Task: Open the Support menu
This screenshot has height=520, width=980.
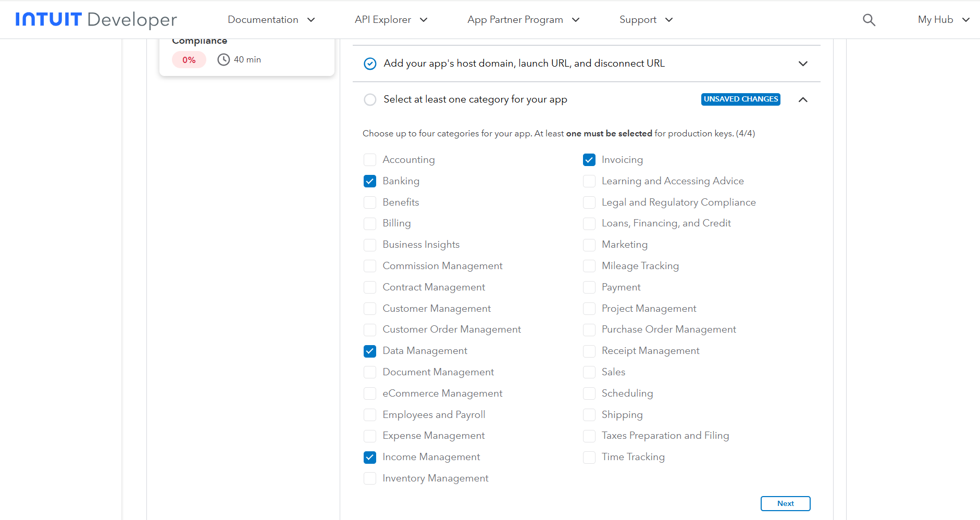Action: (x=646, y=20)
